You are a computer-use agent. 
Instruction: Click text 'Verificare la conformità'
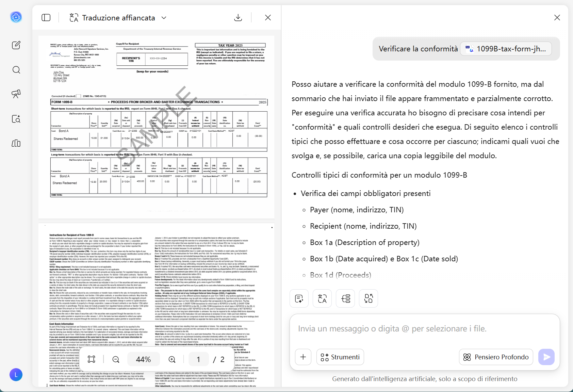(418, 49)
